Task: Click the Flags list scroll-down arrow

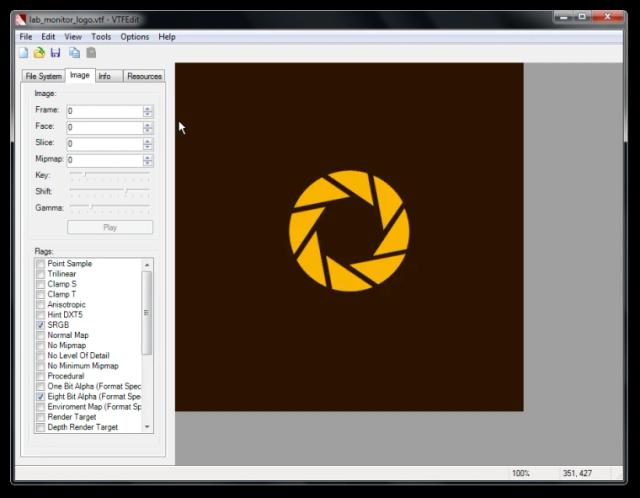Action: coord(147,427)
